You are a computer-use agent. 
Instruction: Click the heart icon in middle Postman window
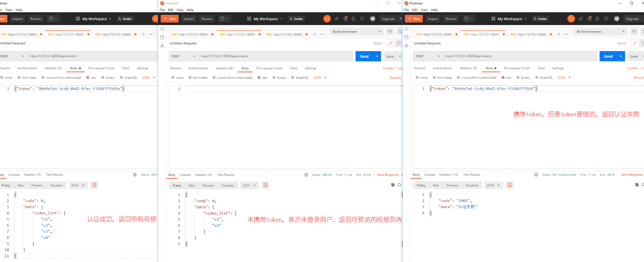[x=362, y=19]
